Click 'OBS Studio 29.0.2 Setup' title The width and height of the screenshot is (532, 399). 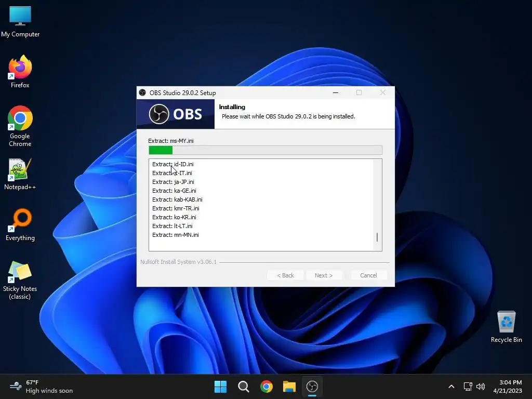182,92
